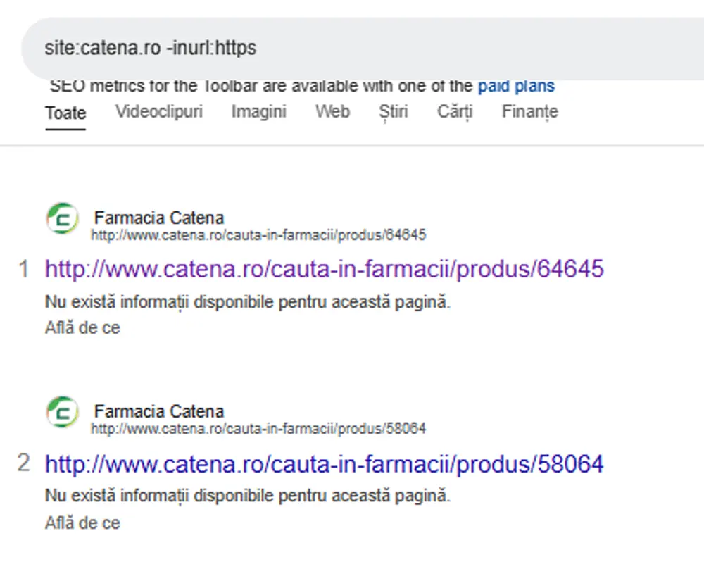Switch to the Finanțe tab
Image resolution: width=704 pixels, height=588 pixels.
[529, 112]
